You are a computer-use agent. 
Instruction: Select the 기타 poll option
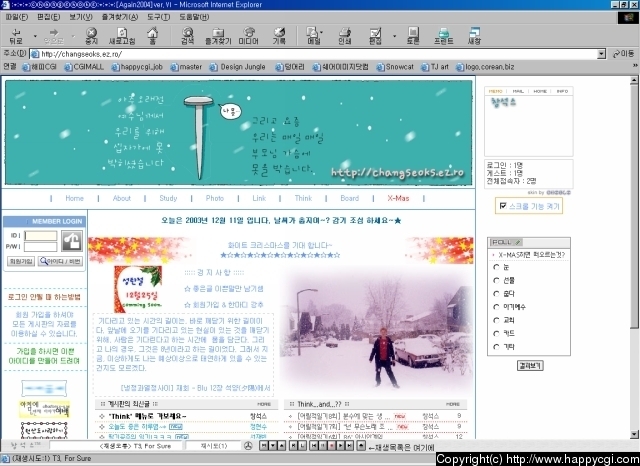[x=496, y=347]
